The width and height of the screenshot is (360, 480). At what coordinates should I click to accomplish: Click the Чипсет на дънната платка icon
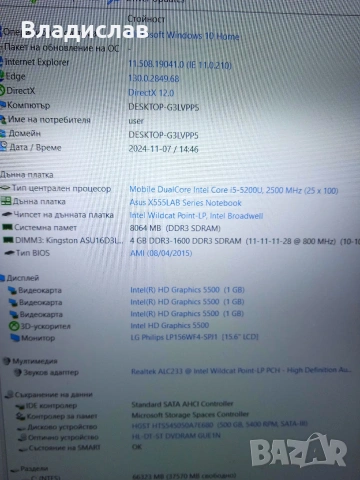[7, 215]
